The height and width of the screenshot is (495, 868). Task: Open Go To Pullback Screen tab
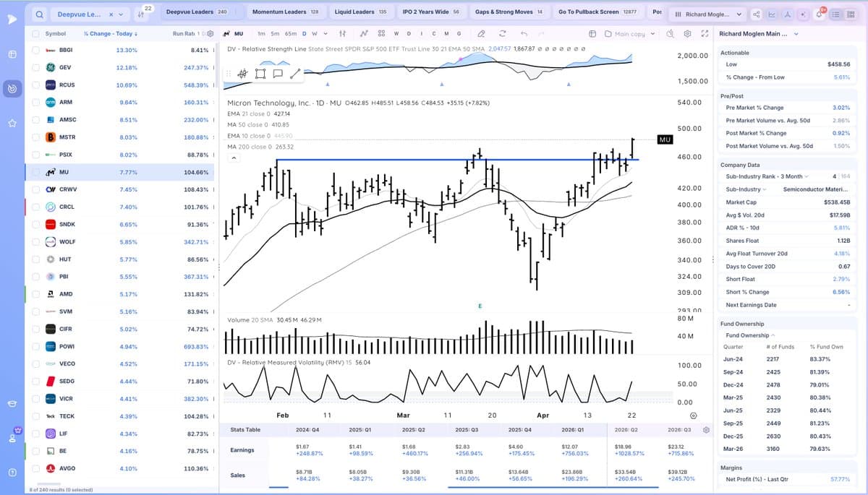click(x=597, y=12)
